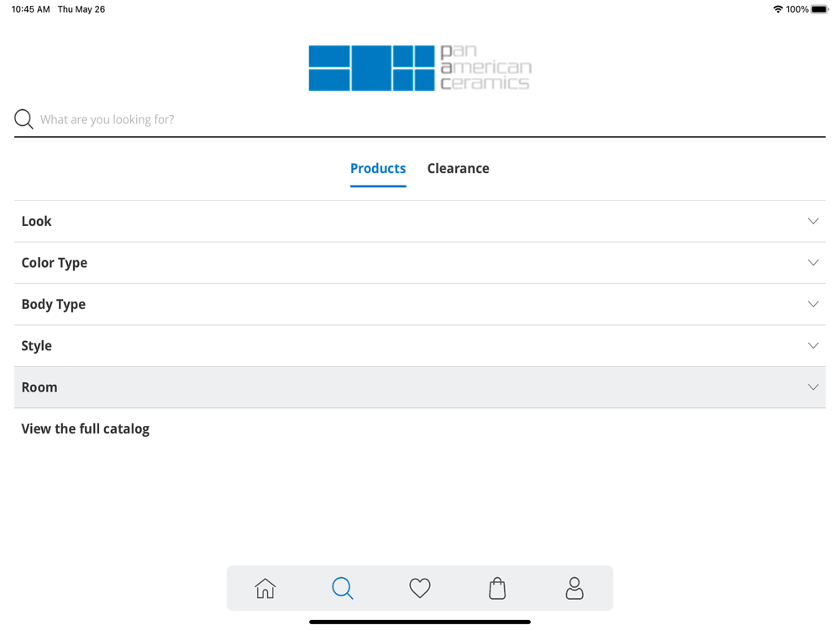Tap the Wi-Fi status icon

click(778, 9)
